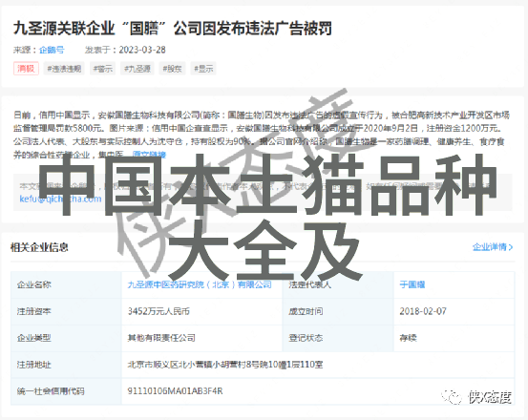The width and height of the screenshot is (528, 420).
Task: Click the 消极 sentiment tag
Action: pos(26,69)
